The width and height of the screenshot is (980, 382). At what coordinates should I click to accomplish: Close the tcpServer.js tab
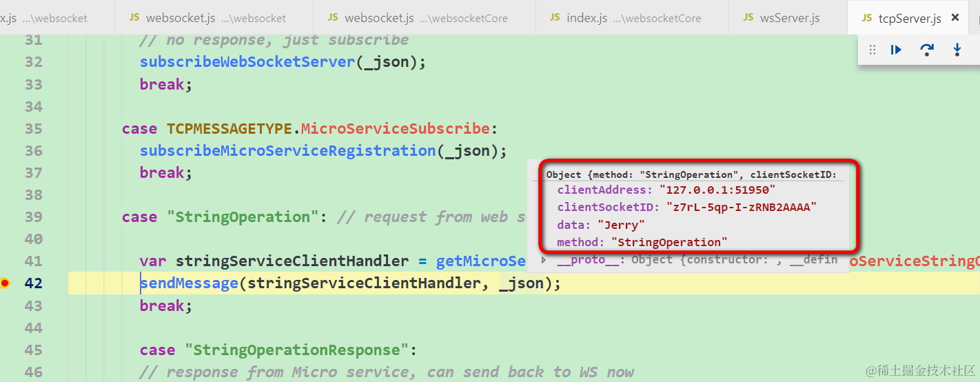pos(955,17)
